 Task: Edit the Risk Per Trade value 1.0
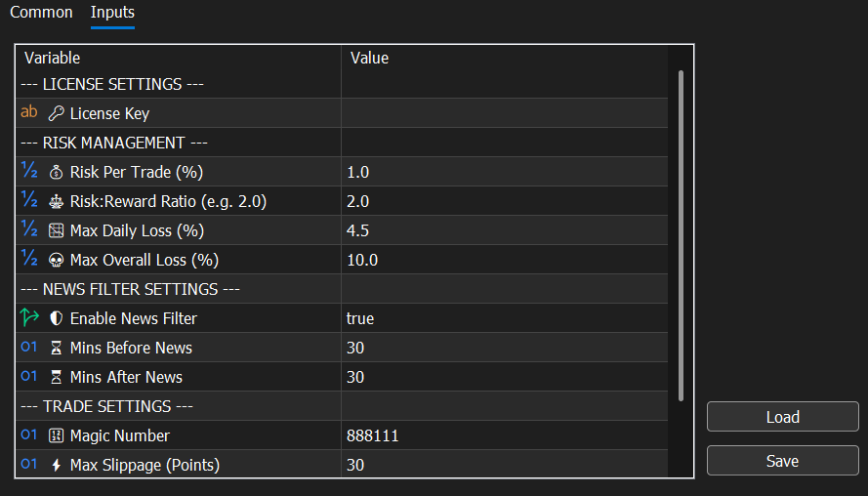pyautogui.click(x=505, y=172)
